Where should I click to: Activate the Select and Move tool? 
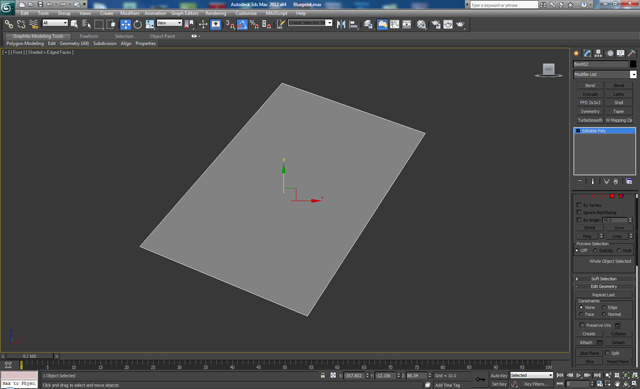pyautogui.click(x=125, y=24)
